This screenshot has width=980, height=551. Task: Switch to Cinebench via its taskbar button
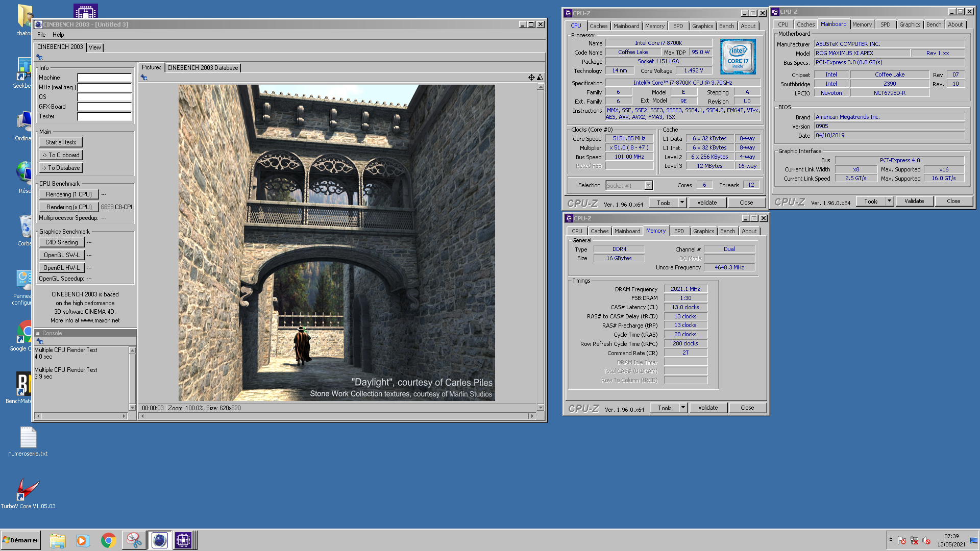[x=159, y=540]
